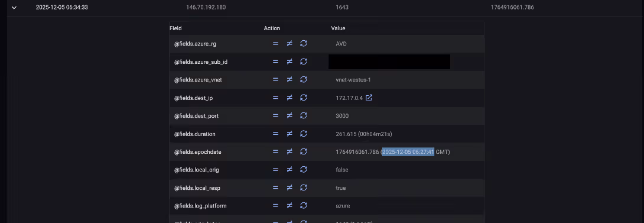
Task: Click the 1643 cell in the top row
Action: pos(342,8)
